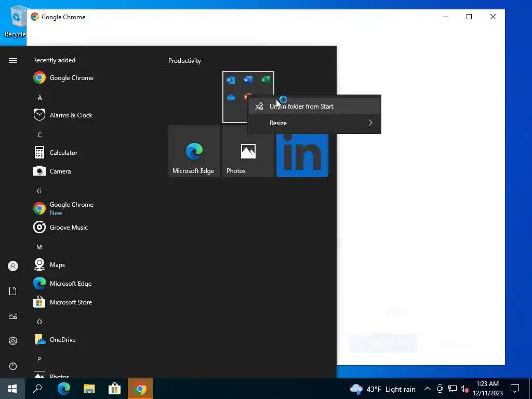Expand the Resize submenu arrow
The width and height of the screenshot is (532, 399).
370,123
